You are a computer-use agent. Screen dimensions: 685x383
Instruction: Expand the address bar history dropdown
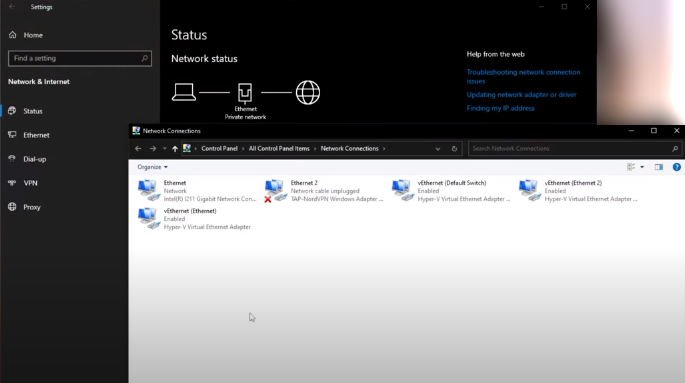(x=438, y=148)
